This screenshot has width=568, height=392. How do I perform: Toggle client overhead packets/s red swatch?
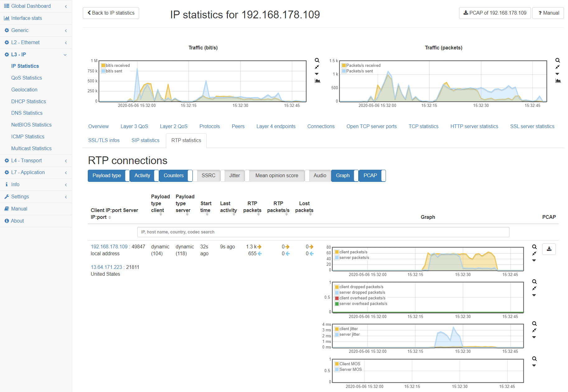pyautogui.click(x=337, y=298)
